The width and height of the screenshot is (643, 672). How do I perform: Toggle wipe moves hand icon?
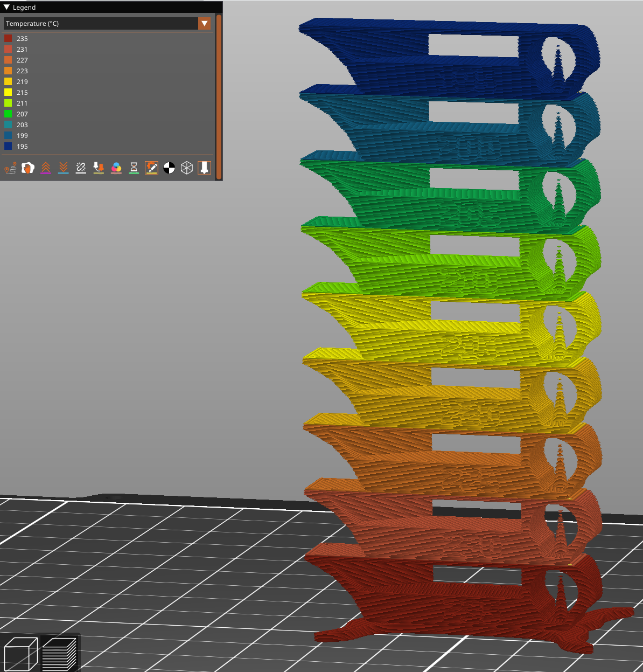click(x=28, y=168)
